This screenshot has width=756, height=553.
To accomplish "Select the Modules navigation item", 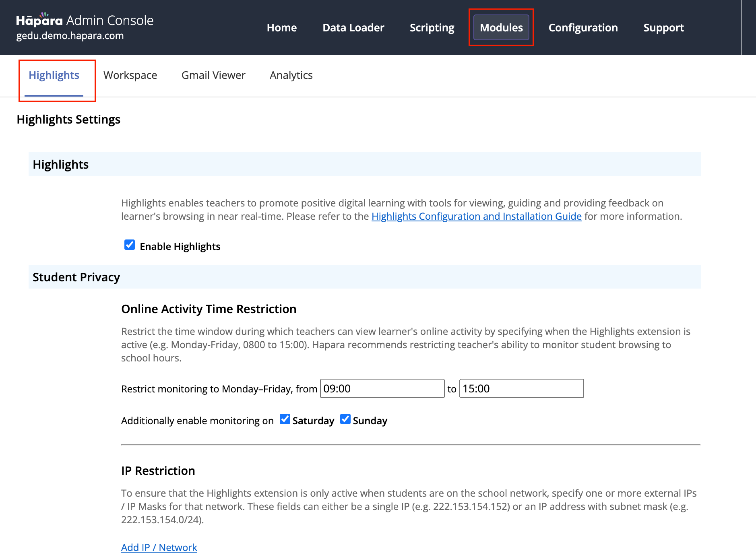I will (x=501, y=27).
